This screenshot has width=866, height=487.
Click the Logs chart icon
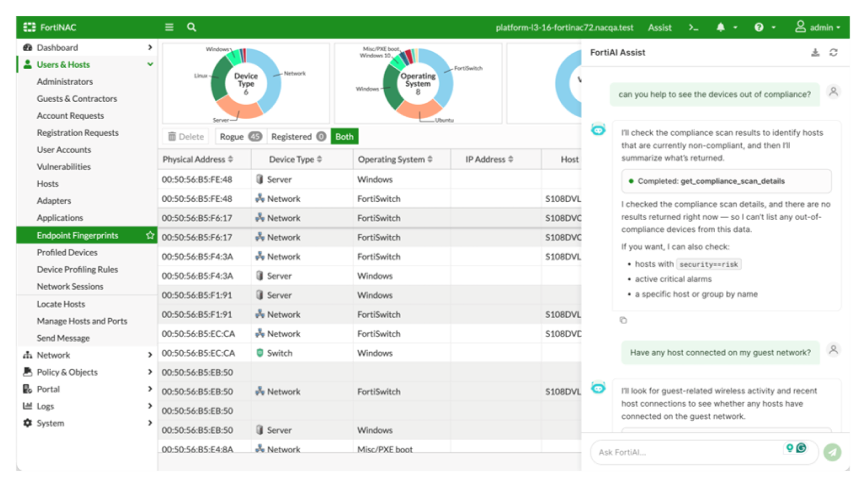tap(27, 406)
